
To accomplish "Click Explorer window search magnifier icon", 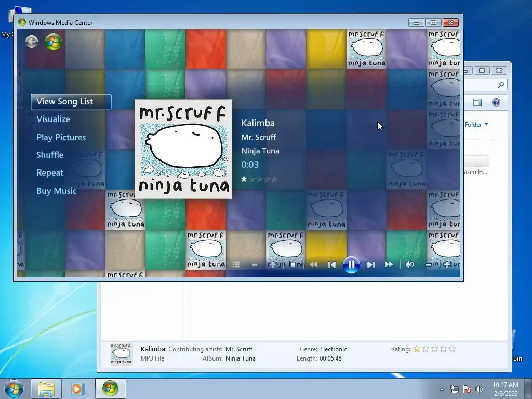I will pos(501,85).
